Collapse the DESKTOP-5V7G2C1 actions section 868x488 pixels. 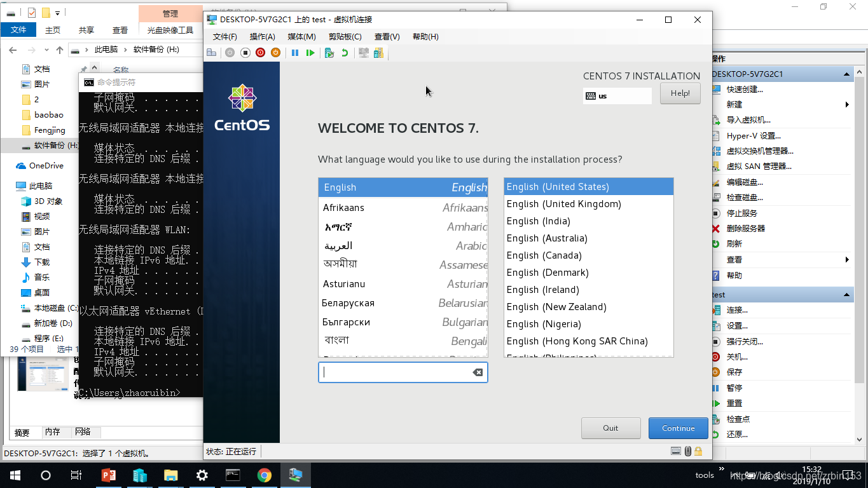pos(846,74)
